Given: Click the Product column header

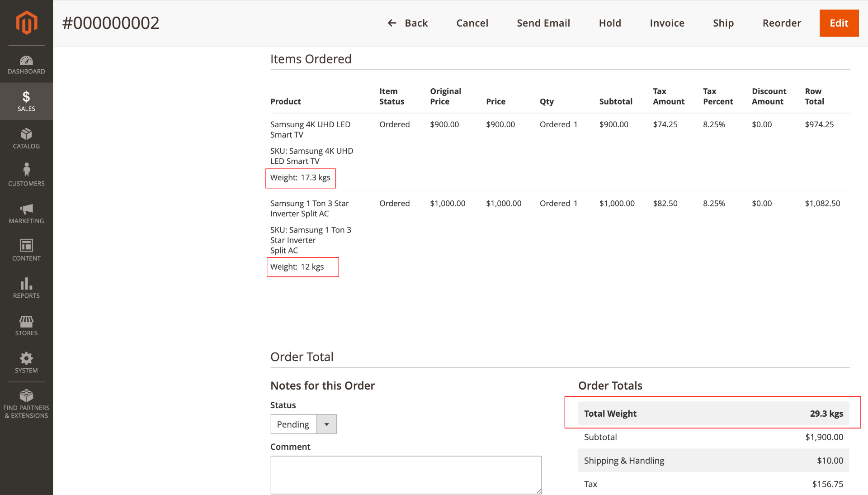Looking at the screenshot, I should pyautogui.click(x=285, y=101).
